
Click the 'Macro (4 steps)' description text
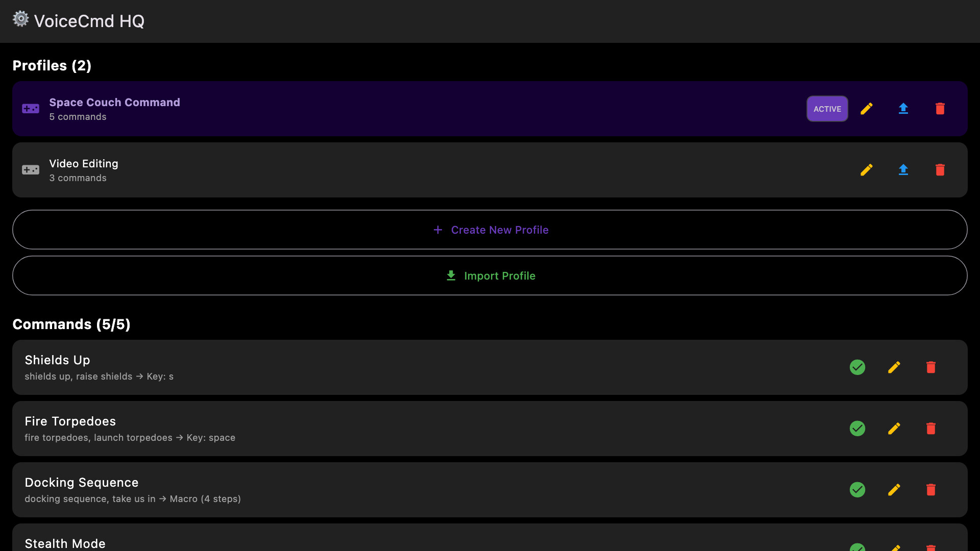click(x=205, y=499)
